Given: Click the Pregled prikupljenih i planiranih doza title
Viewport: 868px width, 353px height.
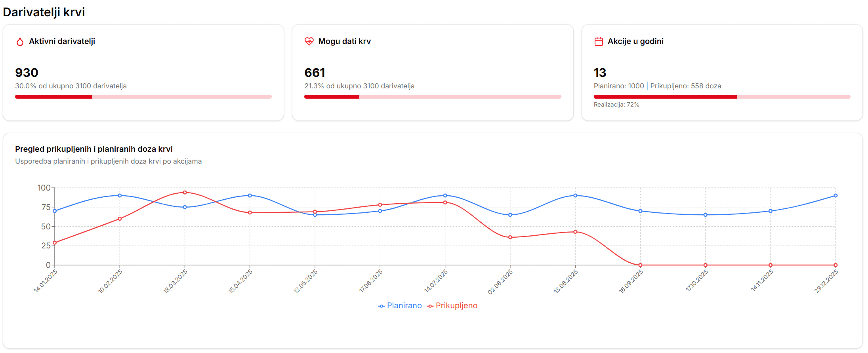Looking at the screenshot, I should point(94,149).
